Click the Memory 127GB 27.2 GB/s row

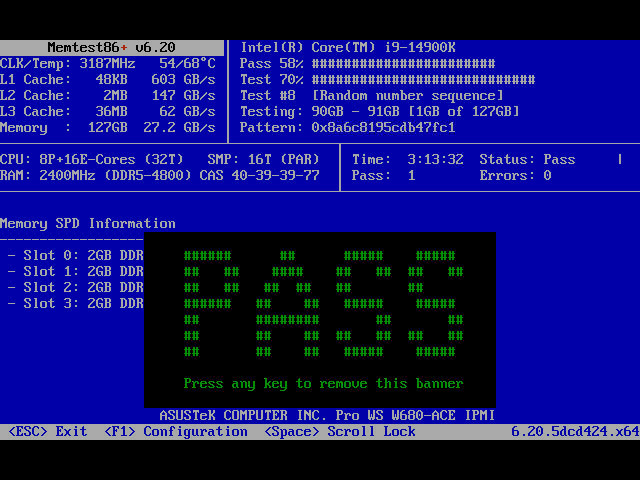[x=108, y=127]
